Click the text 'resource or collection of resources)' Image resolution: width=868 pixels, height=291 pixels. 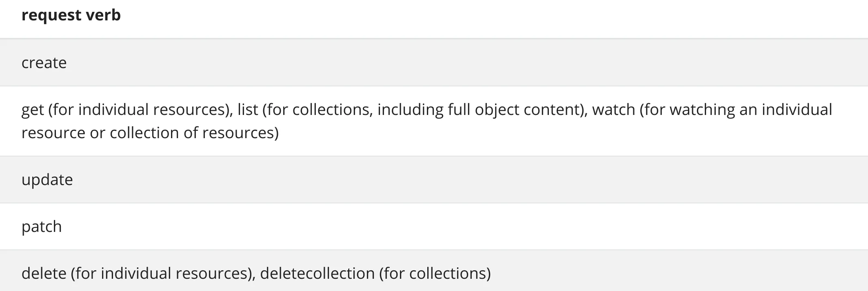coord(150,133)
